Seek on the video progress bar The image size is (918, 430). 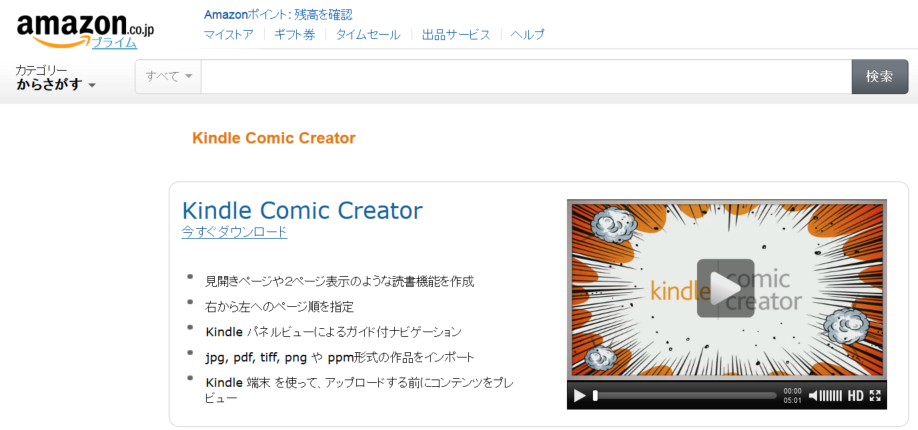pyautogui.click(x=685, y=396)
